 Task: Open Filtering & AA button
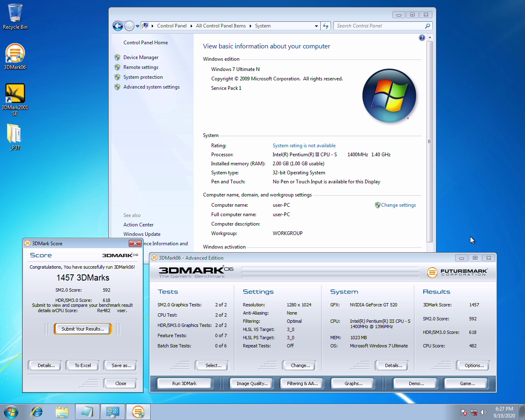[302, 383]
